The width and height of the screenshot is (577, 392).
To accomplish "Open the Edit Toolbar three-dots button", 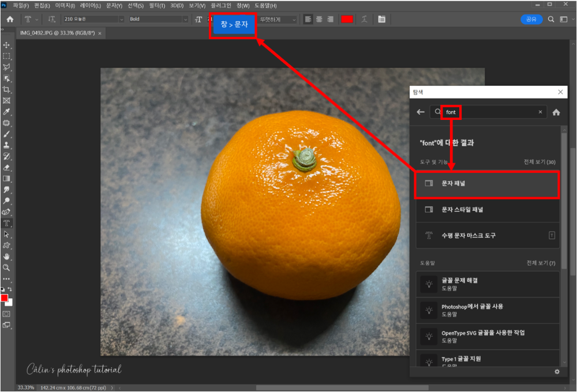I will click(x=6, y=279).
